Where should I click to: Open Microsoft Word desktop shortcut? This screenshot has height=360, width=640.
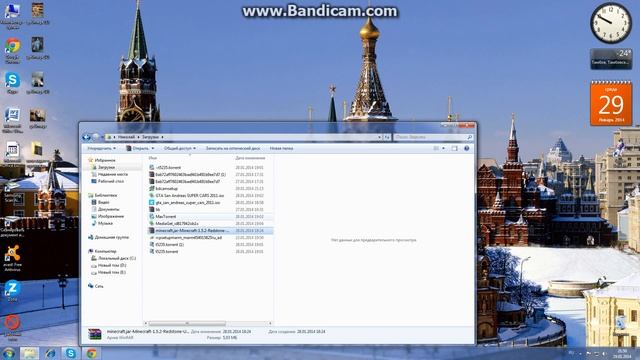[12, 120]
